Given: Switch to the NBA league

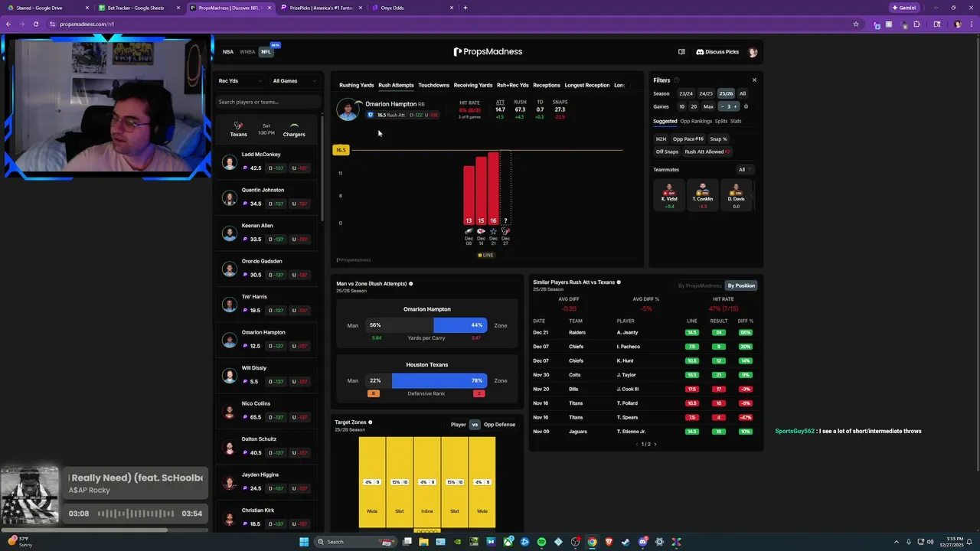Looking at the screenshot, I should 228,52.
